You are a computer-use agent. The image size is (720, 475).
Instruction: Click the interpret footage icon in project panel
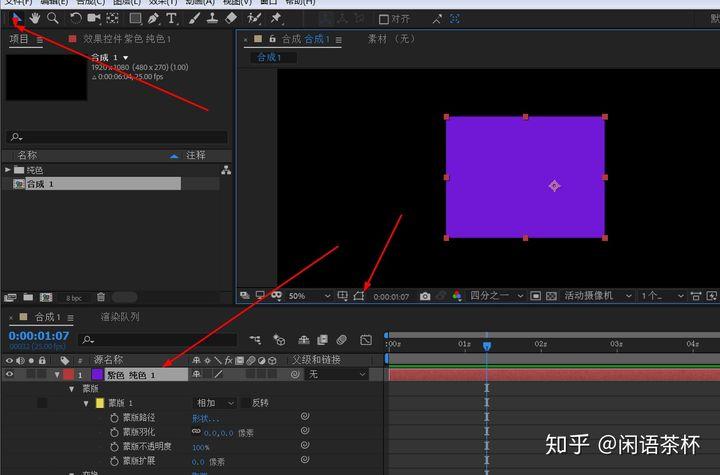pos(10,297)
